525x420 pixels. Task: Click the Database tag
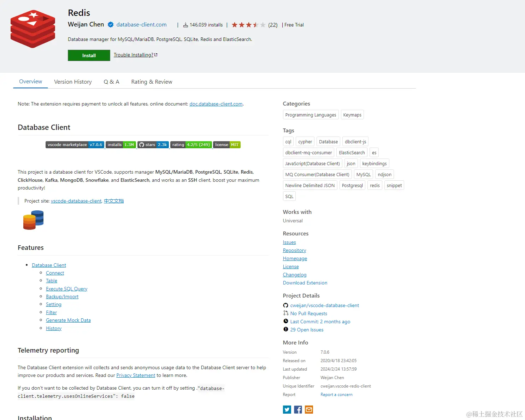(328, 142)
